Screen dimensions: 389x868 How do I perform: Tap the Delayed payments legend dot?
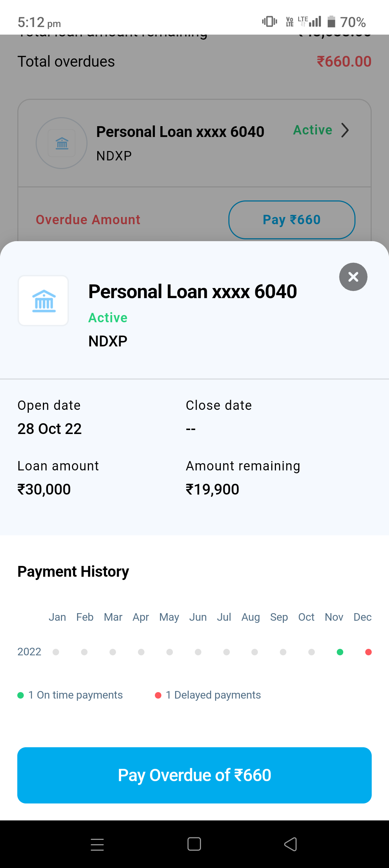click(158, 695)
